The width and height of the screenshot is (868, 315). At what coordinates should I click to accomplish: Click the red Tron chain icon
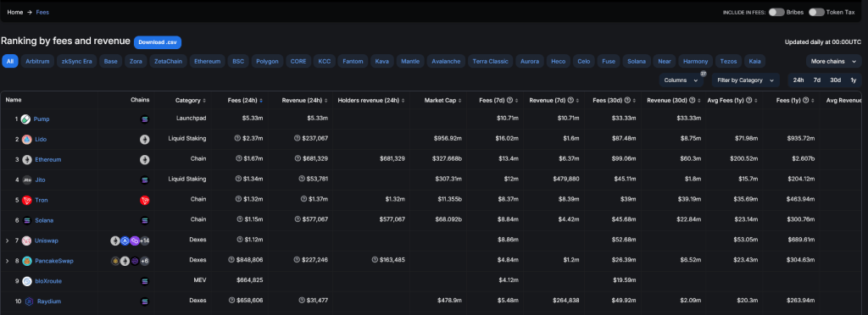coord(144,201)
